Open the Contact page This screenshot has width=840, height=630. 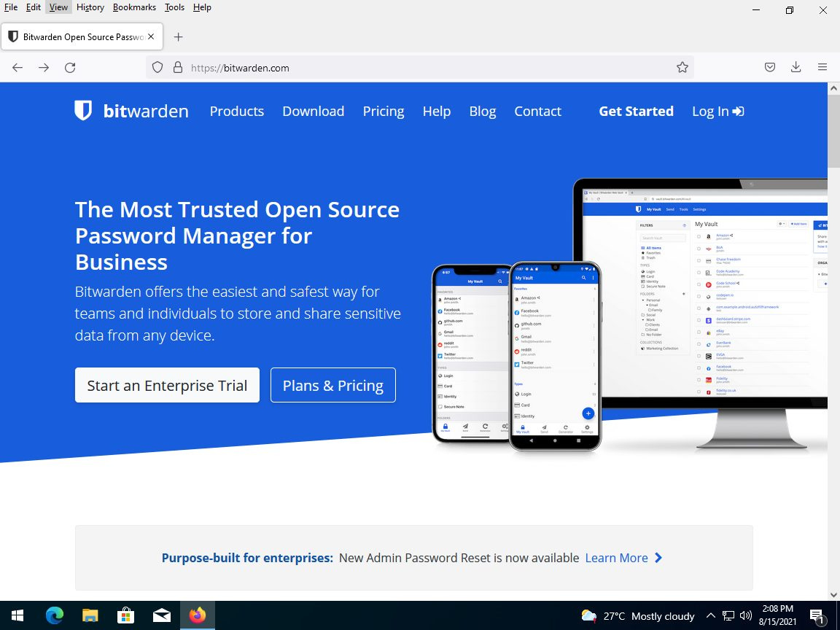point(538,111)
